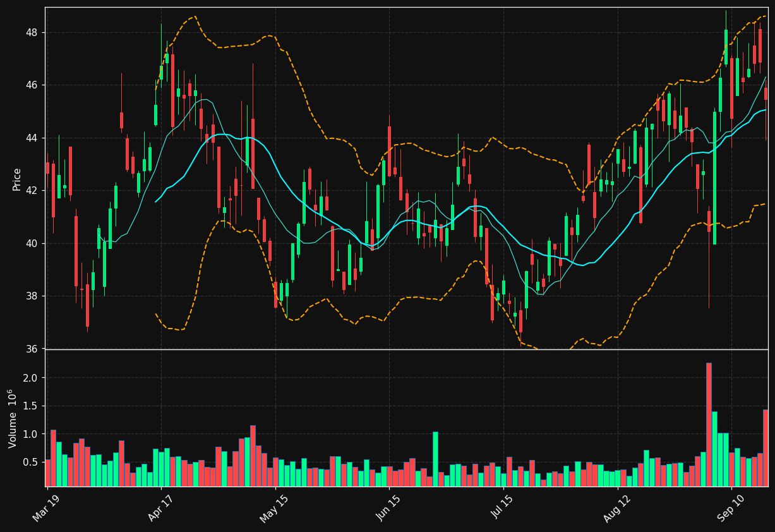Viewport: 775px width, 532px height.
Task: Select the green volume bar peaking near 1.0 in late June
Action: tap(435, 459)
